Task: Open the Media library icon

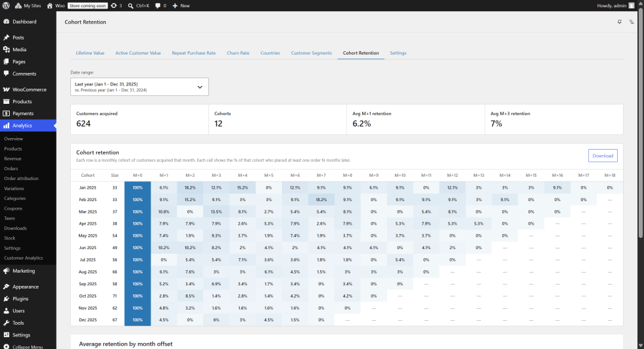Action: tap(6, 49)
